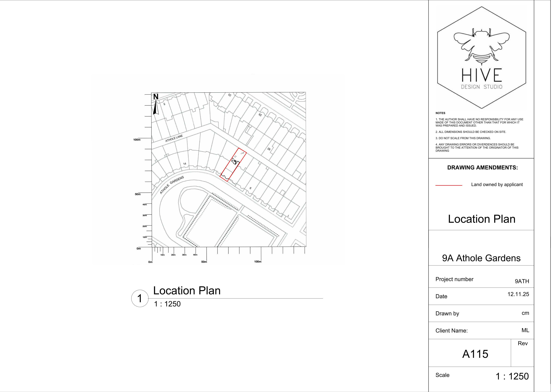The height and width of the screenshot is (392, 554).
Task: Click the 'Location Plan' view title below map
Action: point(187,291)
